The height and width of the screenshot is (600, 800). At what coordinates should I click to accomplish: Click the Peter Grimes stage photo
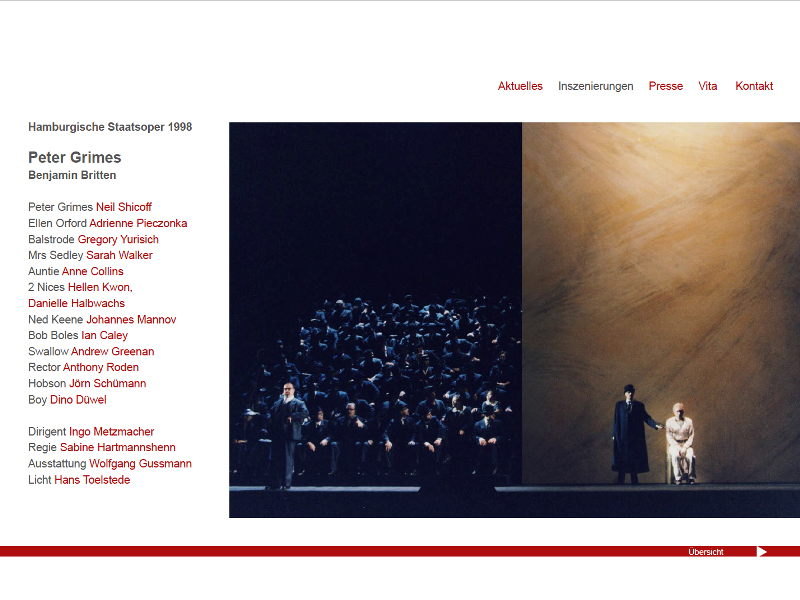tap(514, 320)
